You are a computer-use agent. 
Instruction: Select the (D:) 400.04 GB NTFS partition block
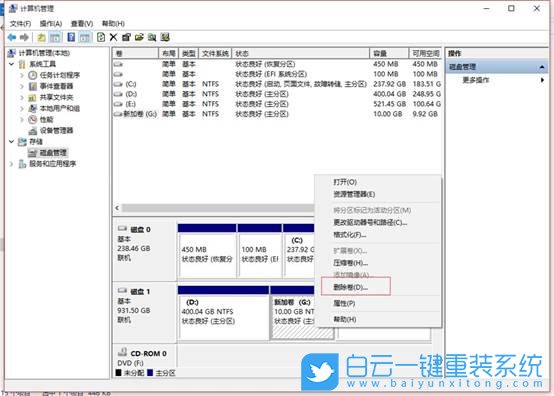(x=223, y=313)
